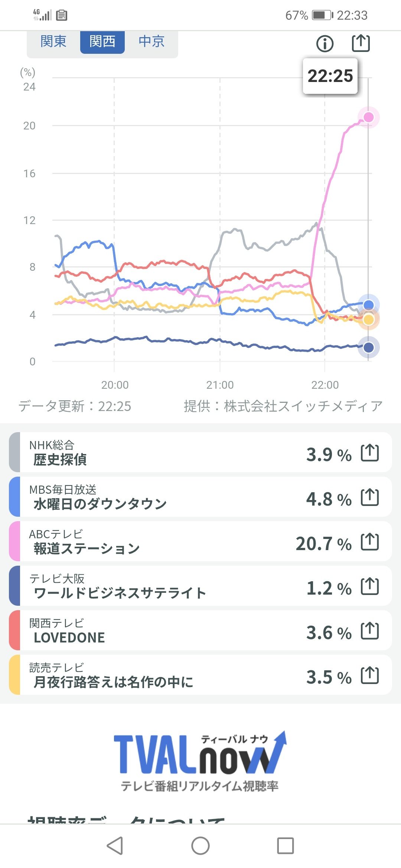Tap pink ABCテレビ data point on chart

click(368, 117)
